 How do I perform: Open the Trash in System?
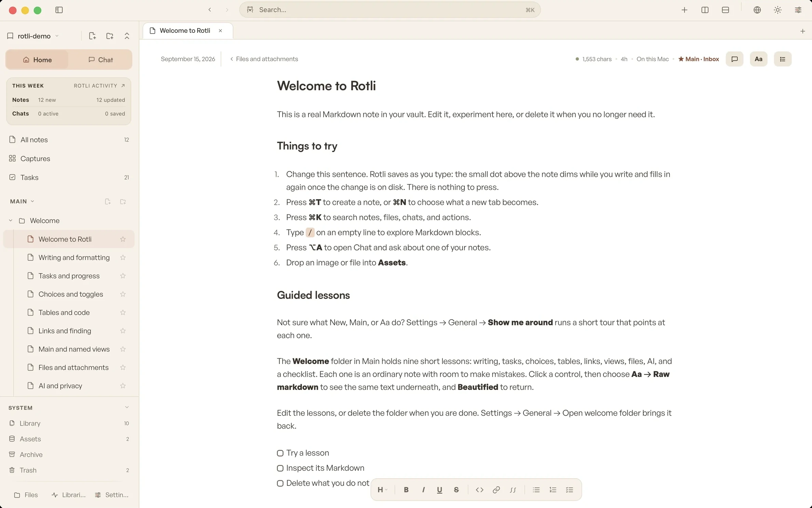69,470
